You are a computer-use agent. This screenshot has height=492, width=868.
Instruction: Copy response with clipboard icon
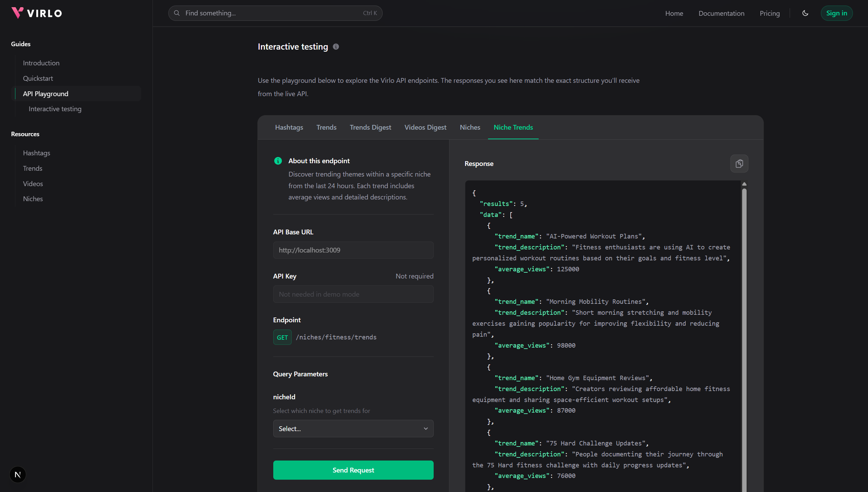[739, 164]
